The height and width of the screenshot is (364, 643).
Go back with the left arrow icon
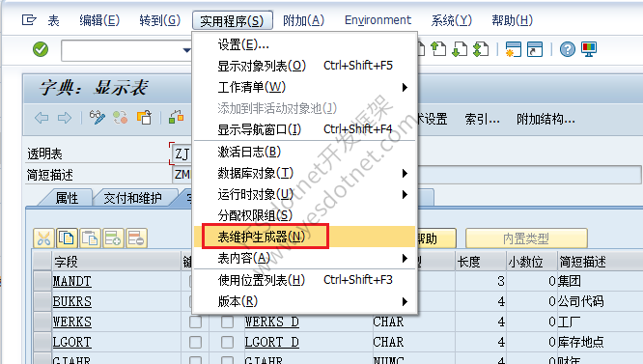click(x=42, y=118)
